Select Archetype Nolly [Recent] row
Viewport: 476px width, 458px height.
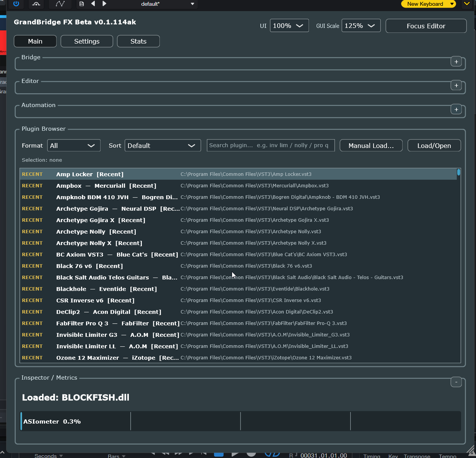click(238, 231)
